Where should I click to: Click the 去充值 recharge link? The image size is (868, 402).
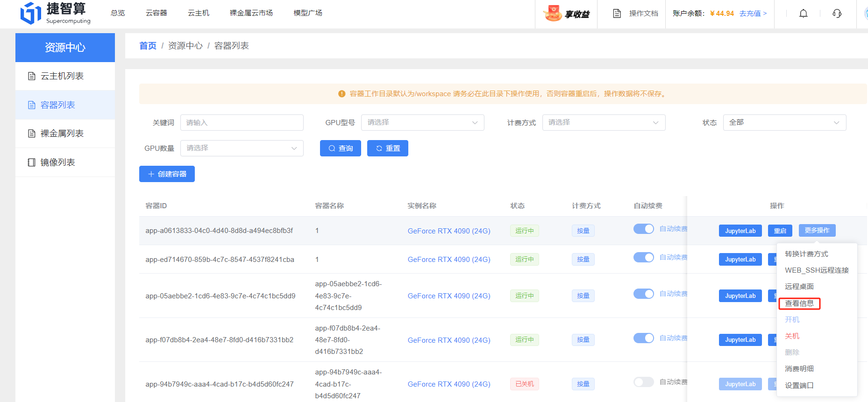coord(753,14)
